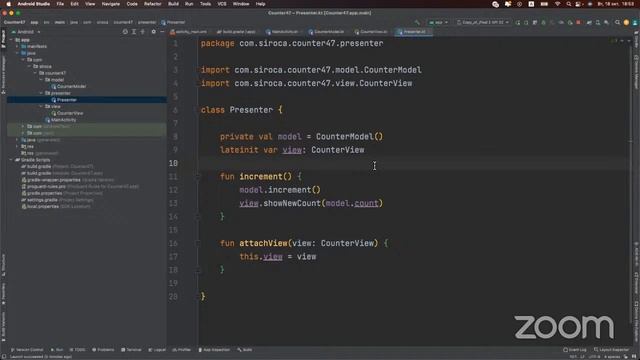Collapse the presenter package folder
Screen dimensions: 640x360
tap(41, 93)
